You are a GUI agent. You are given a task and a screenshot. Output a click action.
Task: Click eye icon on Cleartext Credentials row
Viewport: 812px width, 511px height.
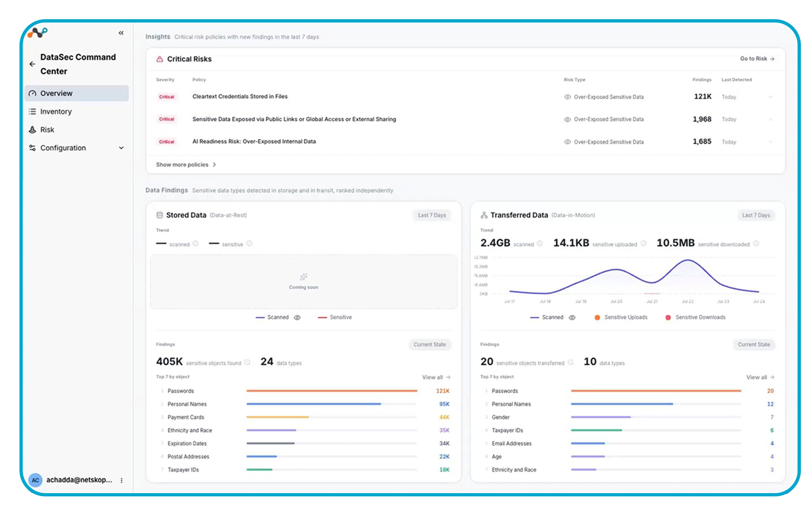(568, 97)
